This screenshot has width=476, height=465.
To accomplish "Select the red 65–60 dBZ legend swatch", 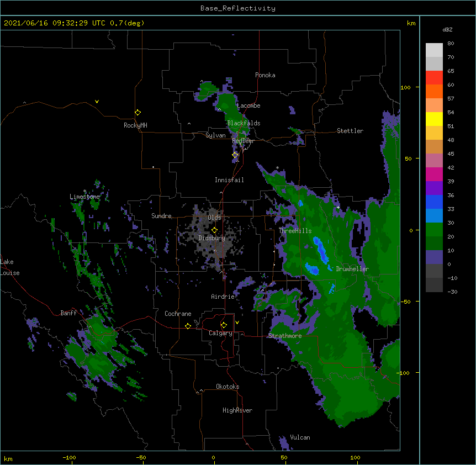I will tap(434, 78).
